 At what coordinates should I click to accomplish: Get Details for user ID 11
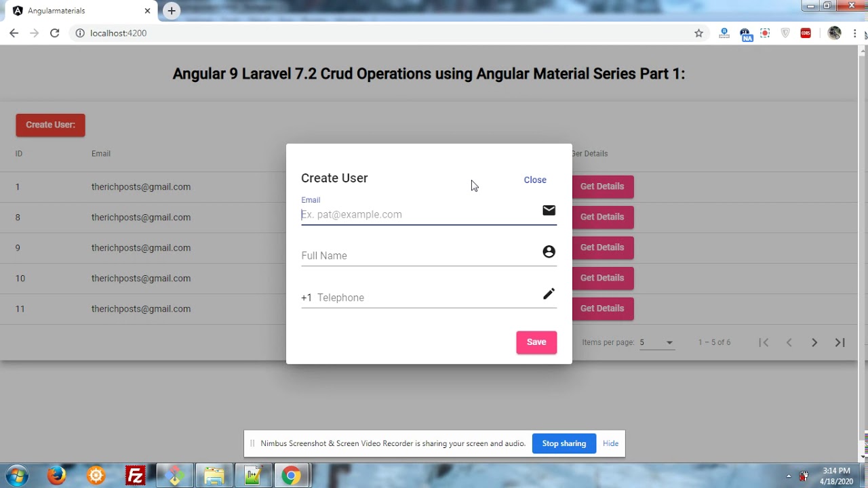click(x=602, y=308)
